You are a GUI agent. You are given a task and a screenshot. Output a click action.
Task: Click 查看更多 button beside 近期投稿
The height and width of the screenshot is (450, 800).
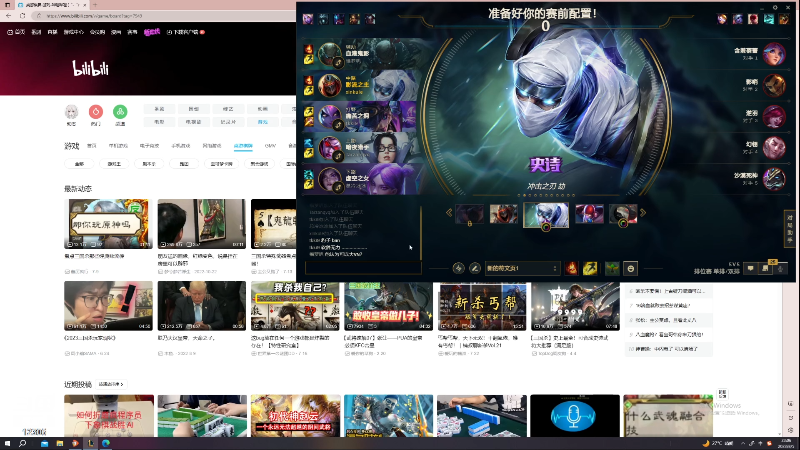[x=111, y=384]
